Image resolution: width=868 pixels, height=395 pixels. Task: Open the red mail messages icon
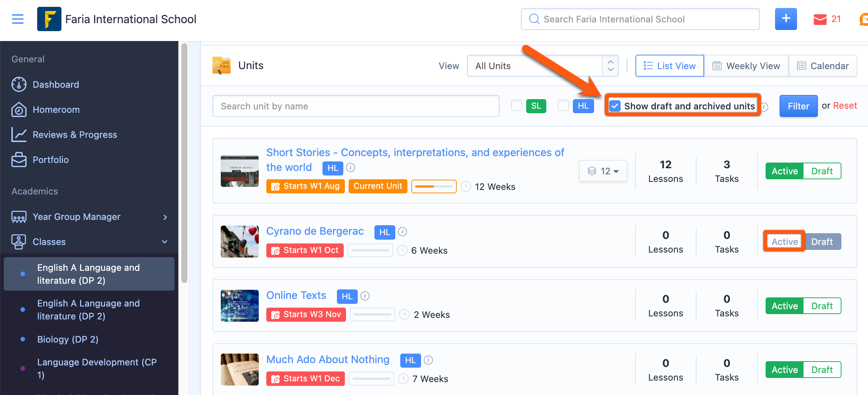point(820,19)
